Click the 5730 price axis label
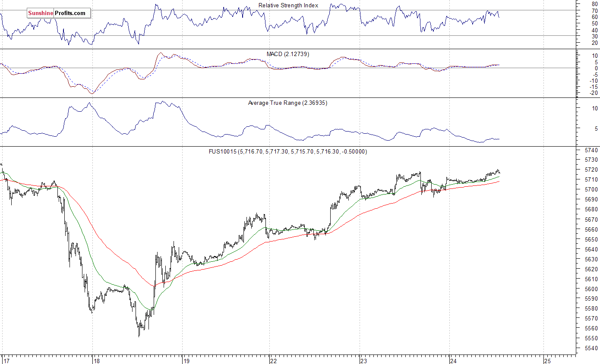The height and width of the screenshot is (364, 600). click(591, 160)
